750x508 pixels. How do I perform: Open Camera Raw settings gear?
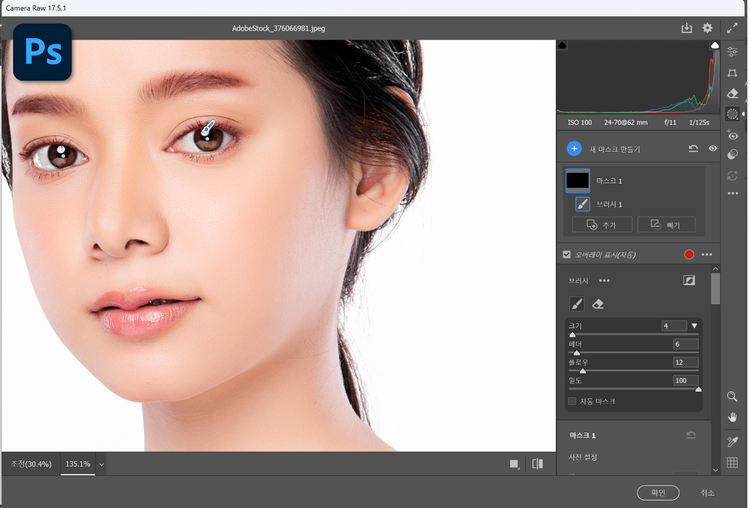(707, 28)
